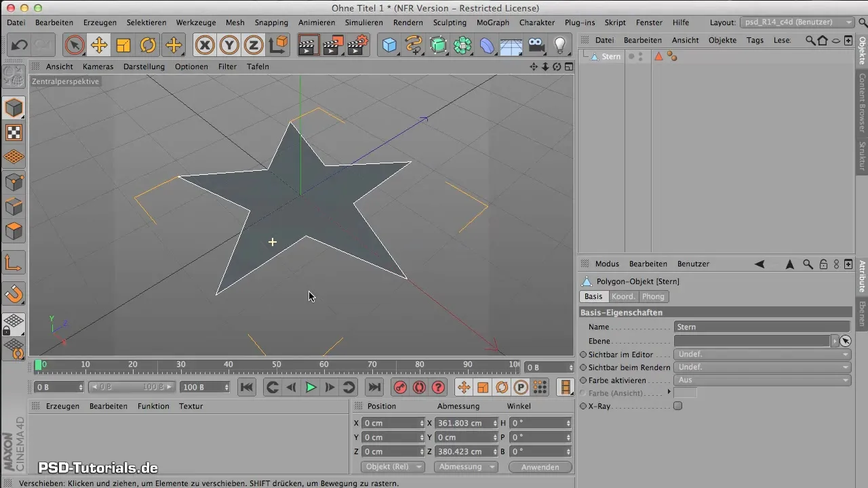Viewport: 868px width, 488px height.
Task: Toggle Z axis lock
Action: (x=254, y=45)
